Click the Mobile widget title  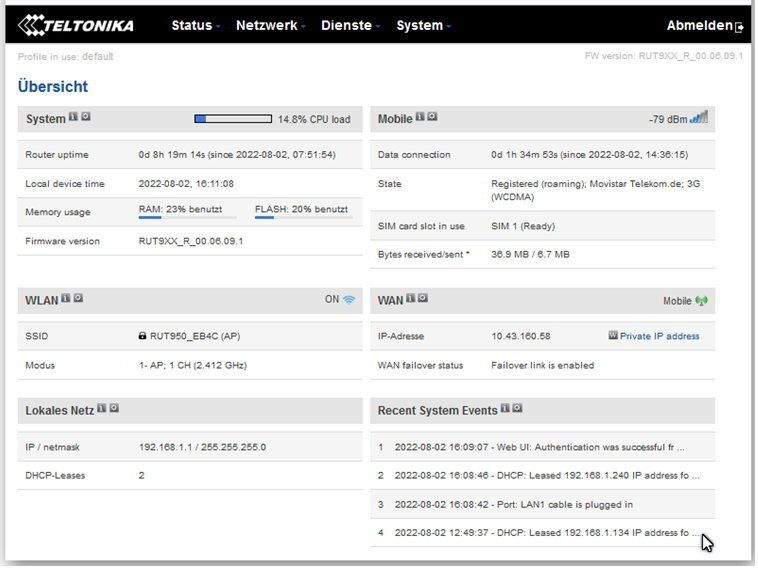coord(395,119)
